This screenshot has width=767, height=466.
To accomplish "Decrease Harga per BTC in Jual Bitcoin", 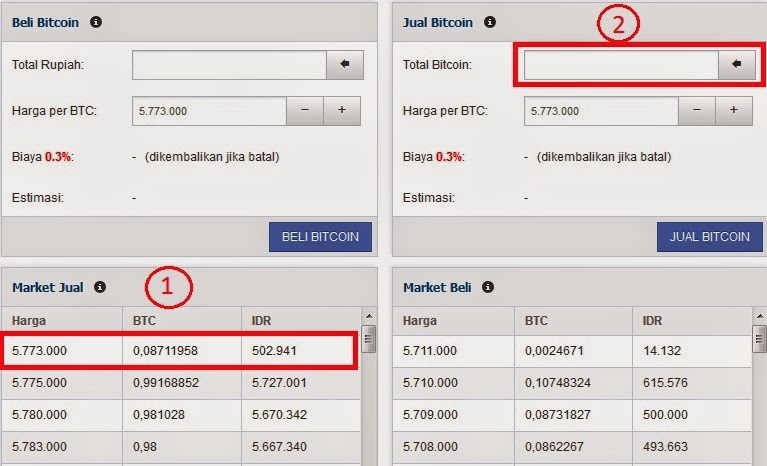I will (697, 111).
